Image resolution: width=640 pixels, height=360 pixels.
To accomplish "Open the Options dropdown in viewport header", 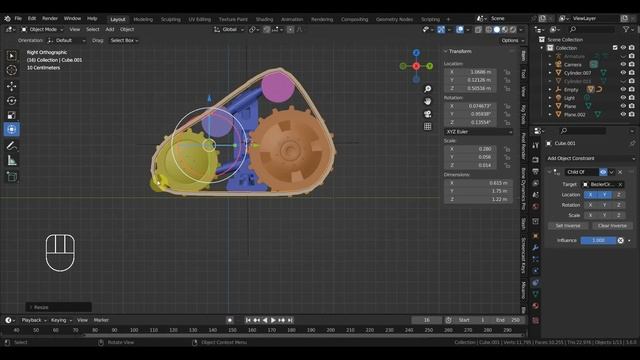I will [513, 40].
